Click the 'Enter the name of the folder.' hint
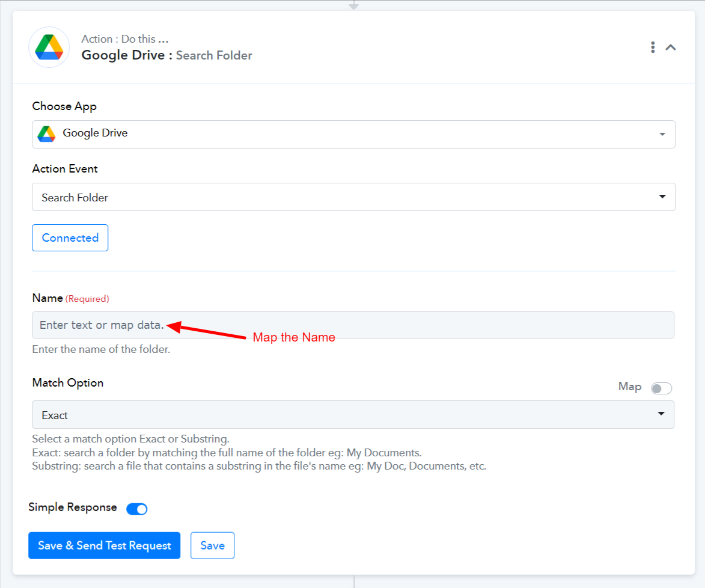Image resolution: width=705 pixels, height=588 pixels. [101, 349]
